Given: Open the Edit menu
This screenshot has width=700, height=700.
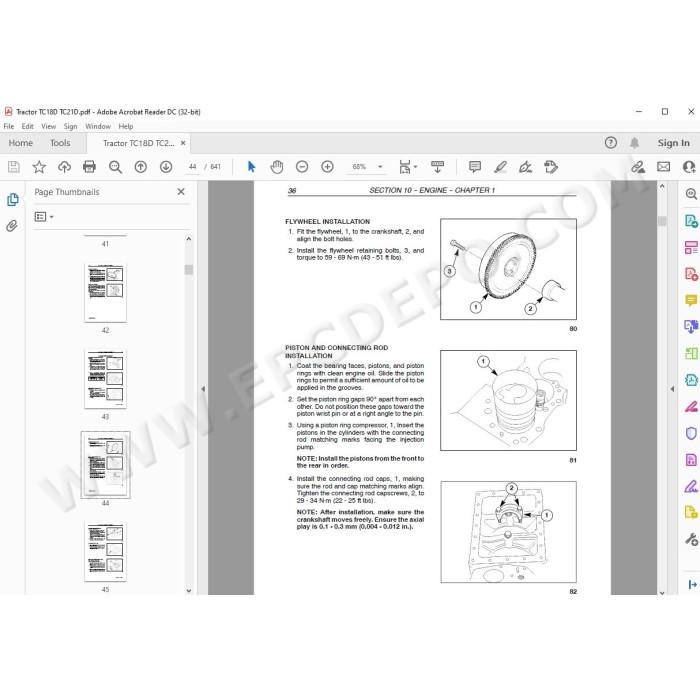Looking at the screenshot, I should [x=28, y=126].
